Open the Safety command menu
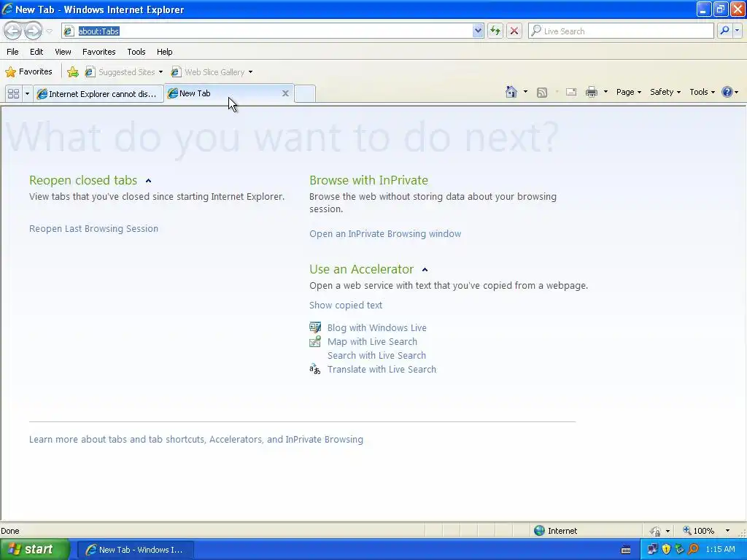747x560 pixels. 665,92
